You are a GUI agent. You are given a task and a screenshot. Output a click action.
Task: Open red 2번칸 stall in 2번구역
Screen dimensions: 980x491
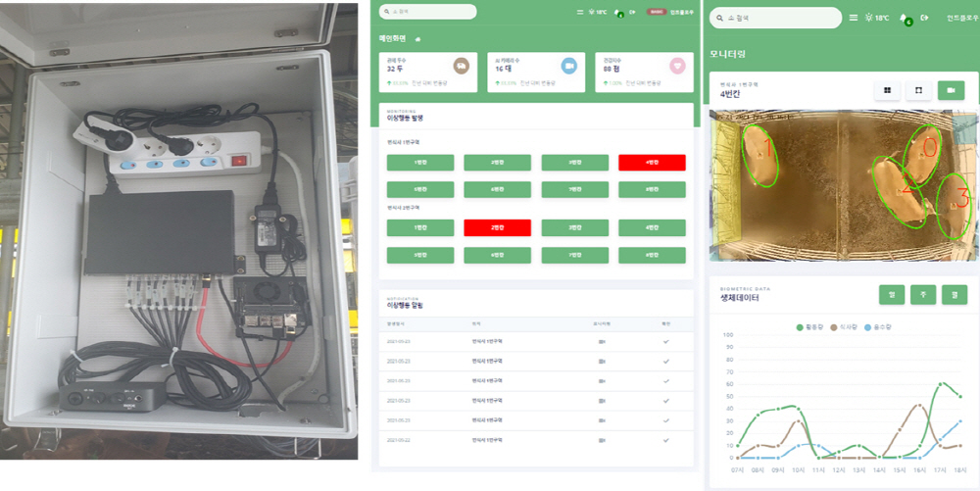point(498,228)
